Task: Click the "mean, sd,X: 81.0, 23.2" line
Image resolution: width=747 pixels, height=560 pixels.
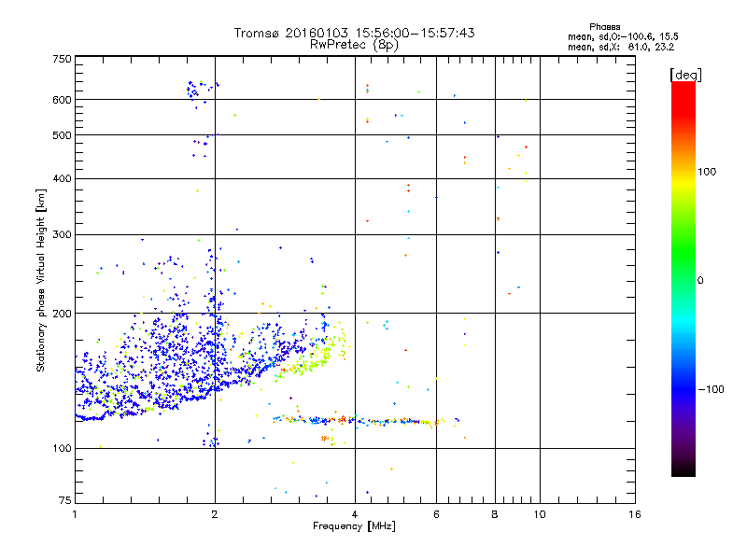Action: (621, 47)
